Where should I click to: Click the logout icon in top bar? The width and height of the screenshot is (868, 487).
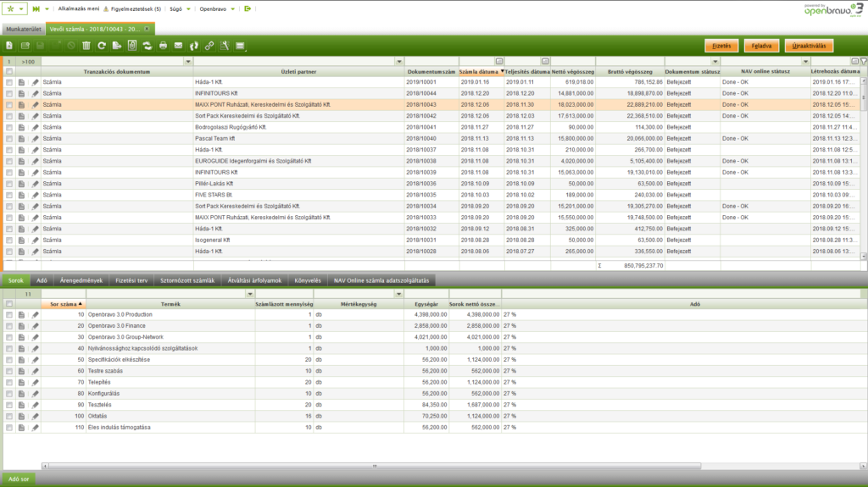coord(248,8)
